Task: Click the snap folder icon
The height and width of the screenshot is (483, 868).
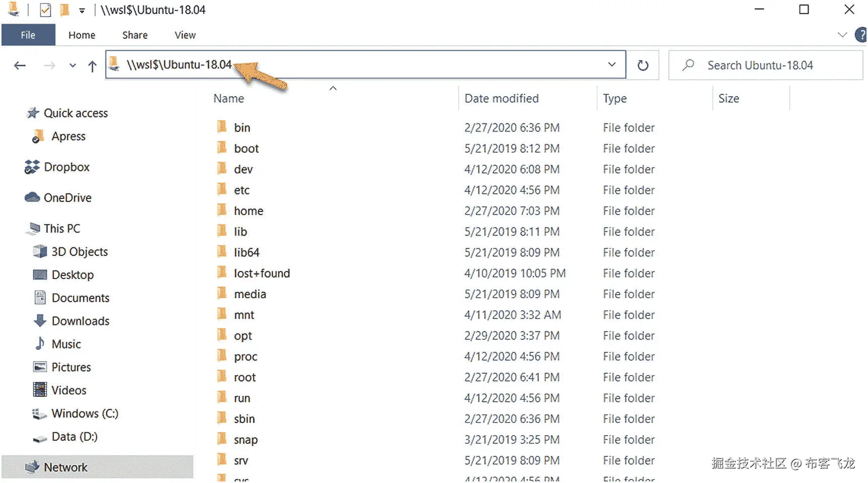Action: tap(221, 439)
